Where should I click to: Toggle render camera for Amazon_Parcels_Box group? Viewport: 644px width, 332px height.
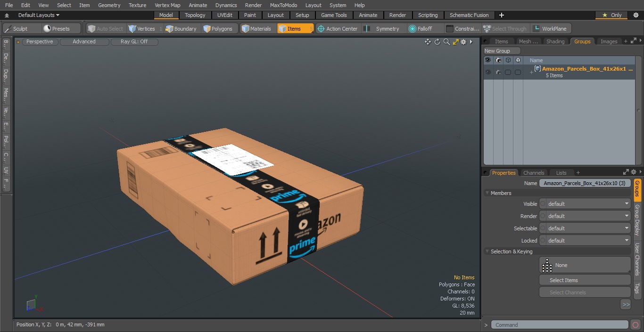point(498,72)
